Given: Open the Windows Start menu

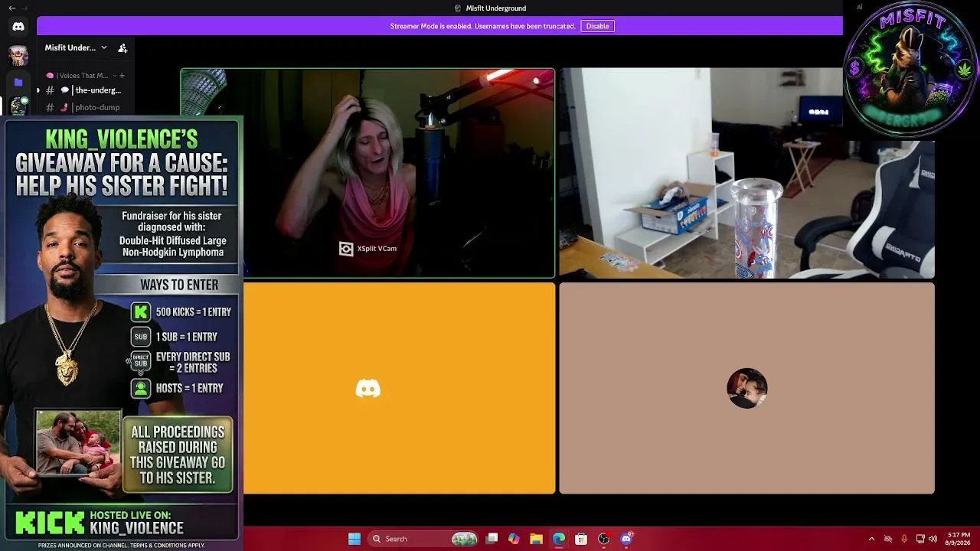Looking at the screenshot, I should (x=354, y=539).
